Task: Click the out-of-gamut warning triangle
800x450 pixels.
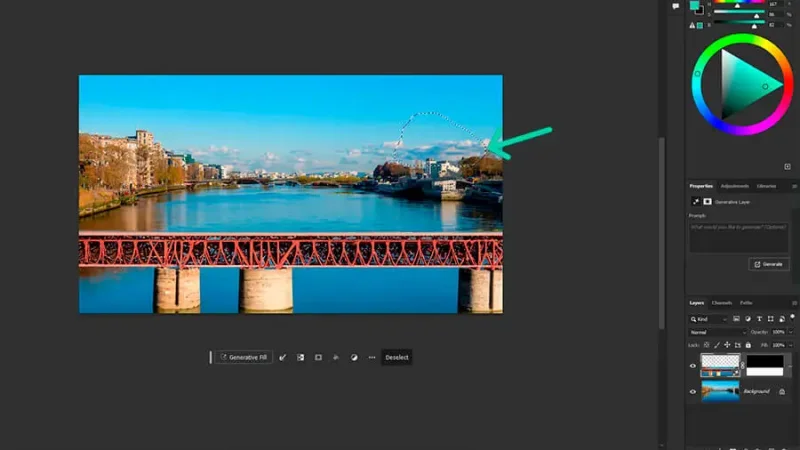Action: pyautogui.click(x=692, y=25)
